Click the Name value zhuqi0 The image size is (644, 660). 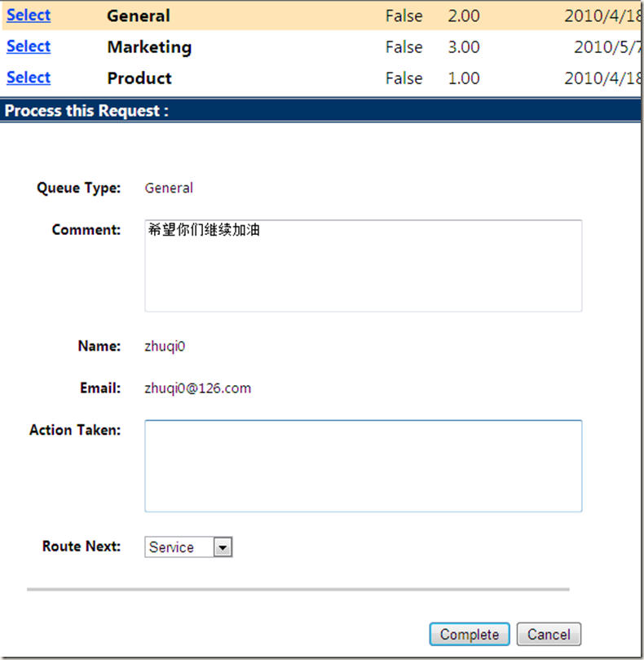tap(165, 347)
